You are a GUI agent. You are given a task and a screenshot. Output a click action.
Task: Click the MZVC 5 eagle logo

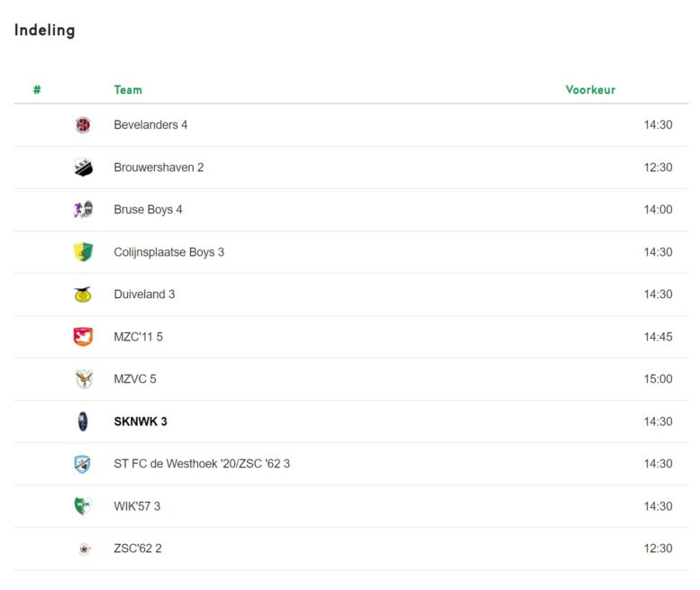[83, 379]
